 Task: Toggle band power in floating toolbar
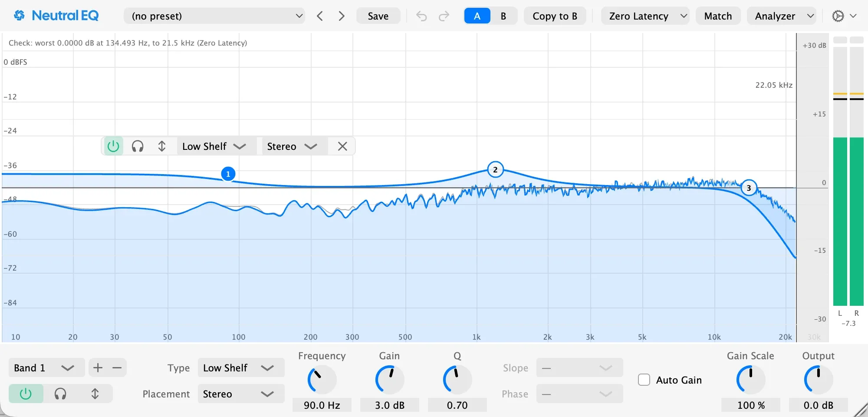pos(113,146)
